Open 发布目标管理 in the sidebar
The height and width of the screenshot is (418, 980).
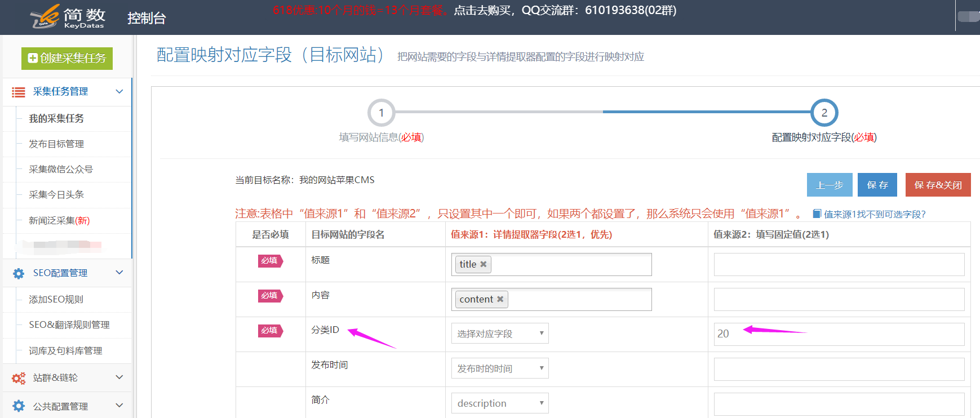click(x=56, y=144)
